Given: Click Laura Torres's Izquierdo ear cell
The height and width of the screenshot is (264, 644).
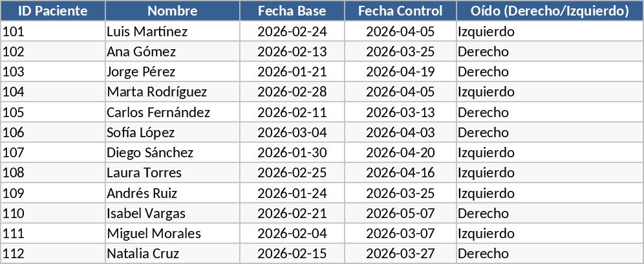Looking at the screenshot, I should point(486,173).
